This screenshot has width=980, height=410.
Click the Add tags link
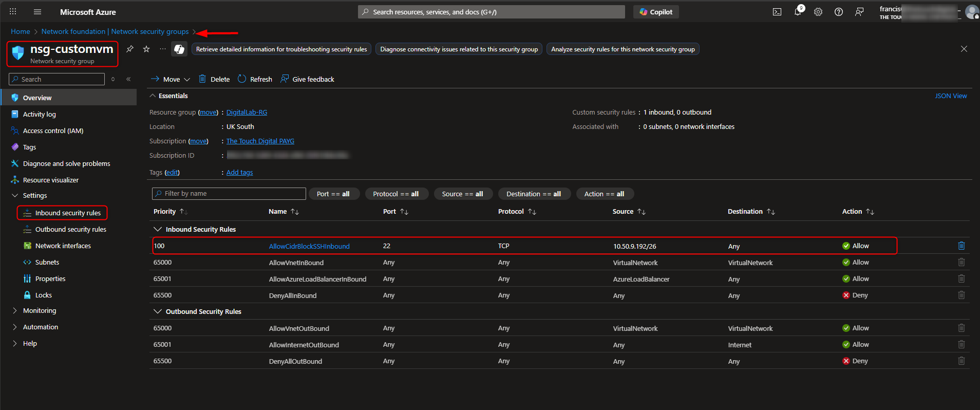(239, 172)
